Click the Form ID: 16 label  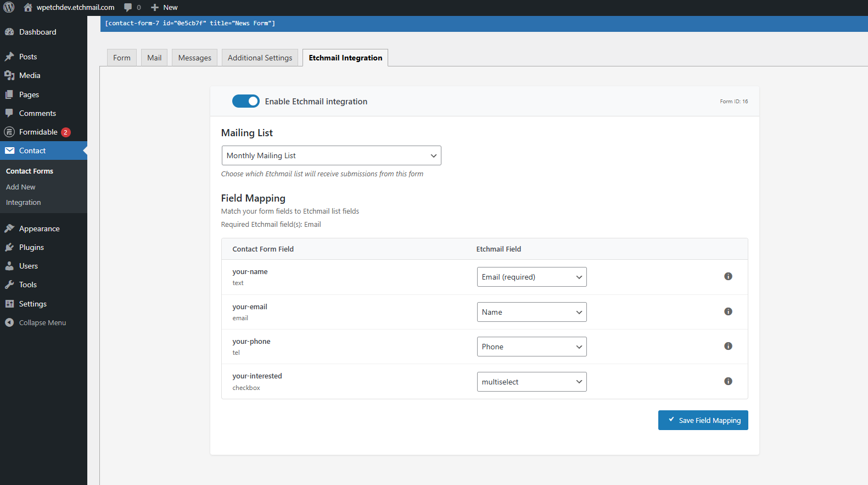click(733, 101)
